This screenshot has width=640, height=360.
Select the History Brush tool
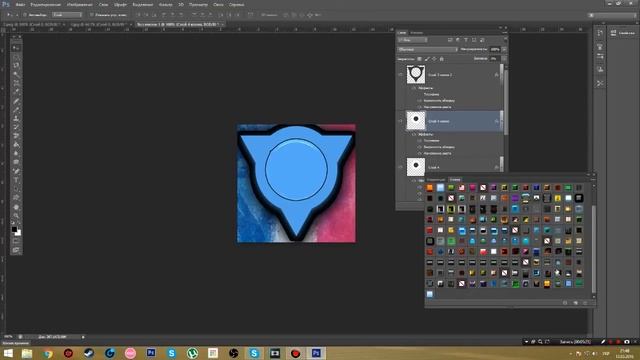pos(16,127)
